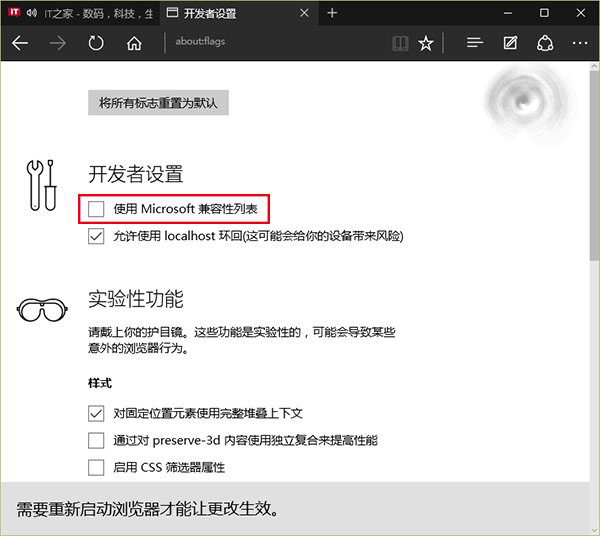Make a web note with pen icon
This screenshot has height=536, width=600.
[510, 43]
